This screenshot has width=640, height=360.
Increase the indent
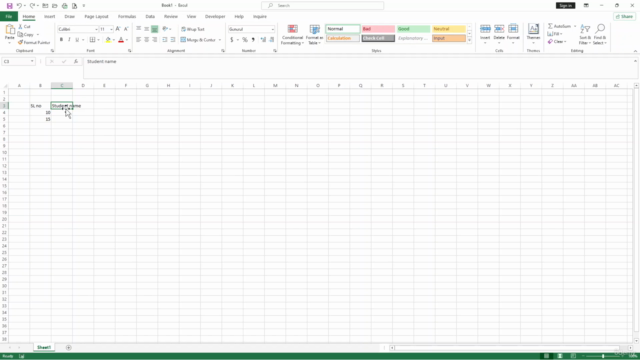click(x=173, y=40)
